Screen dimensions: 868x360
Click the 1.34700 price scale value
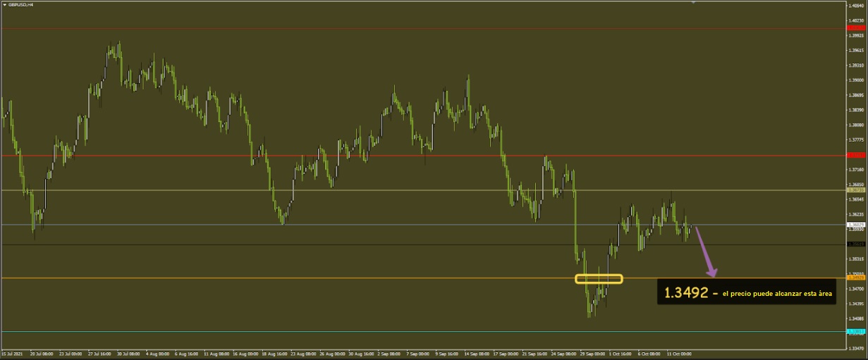pos(857,289)
